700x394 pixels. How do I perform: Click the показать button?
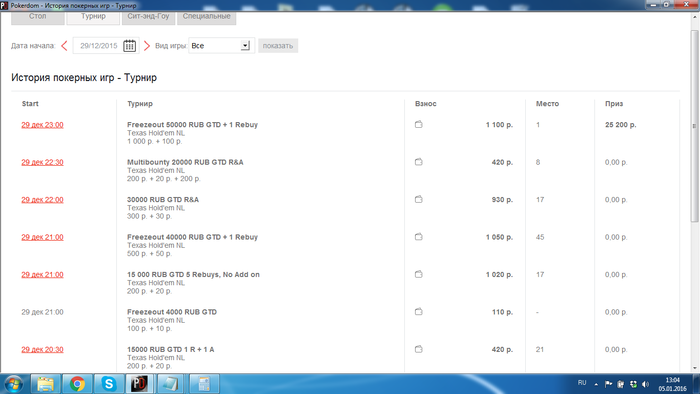pyautogui.click(x=278, y=46)
